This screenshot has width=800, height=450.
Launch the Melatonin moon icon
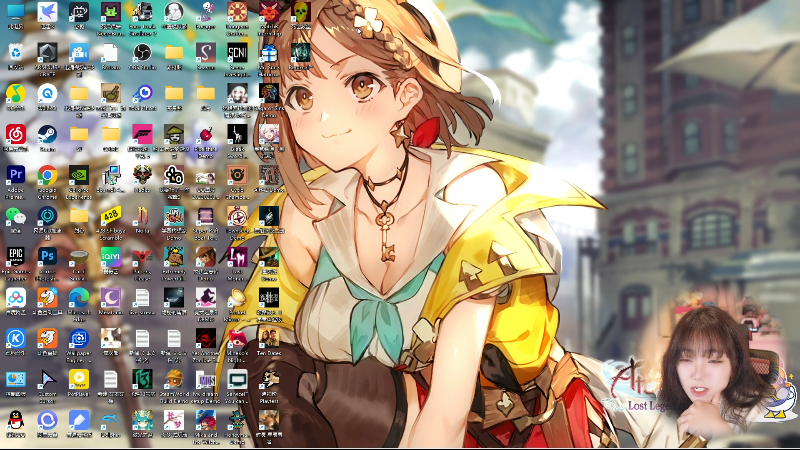click(x=111, y=297)
